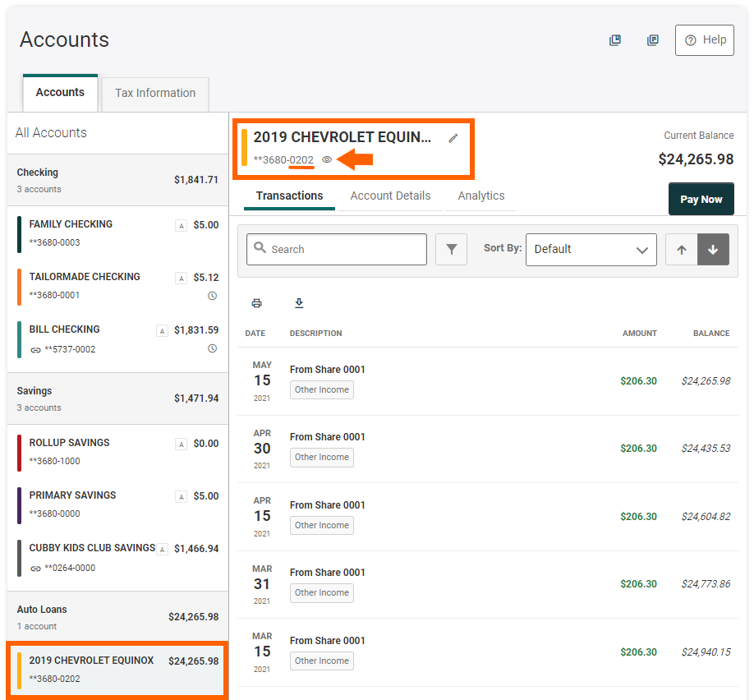Click the DATE column header
The image size is (754, 700).
pyautogui.click(x=255, y=334)
